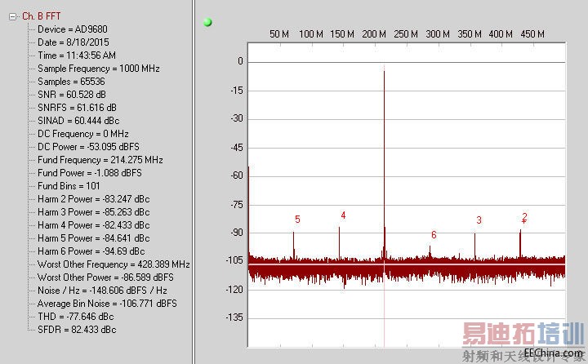Select the SINAD = 60.444 dBc row
588x364 pixels.
78,121
